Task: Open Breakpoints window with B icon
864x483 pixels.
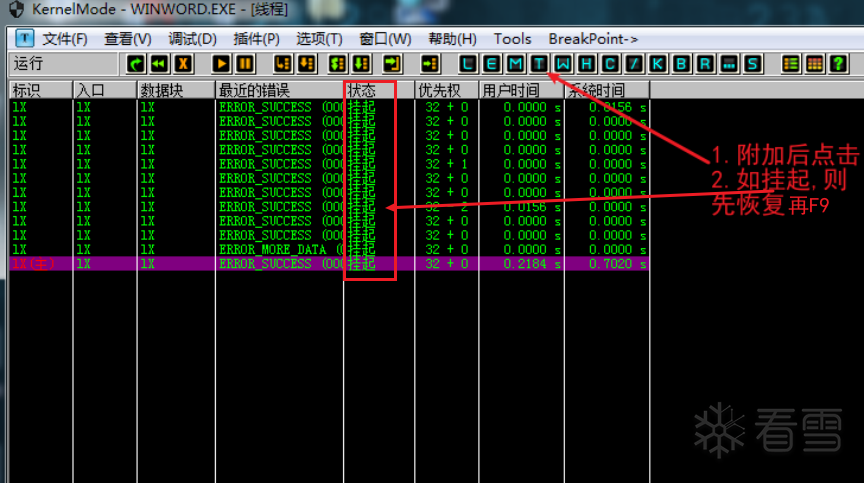Action: tap(681, 64)
